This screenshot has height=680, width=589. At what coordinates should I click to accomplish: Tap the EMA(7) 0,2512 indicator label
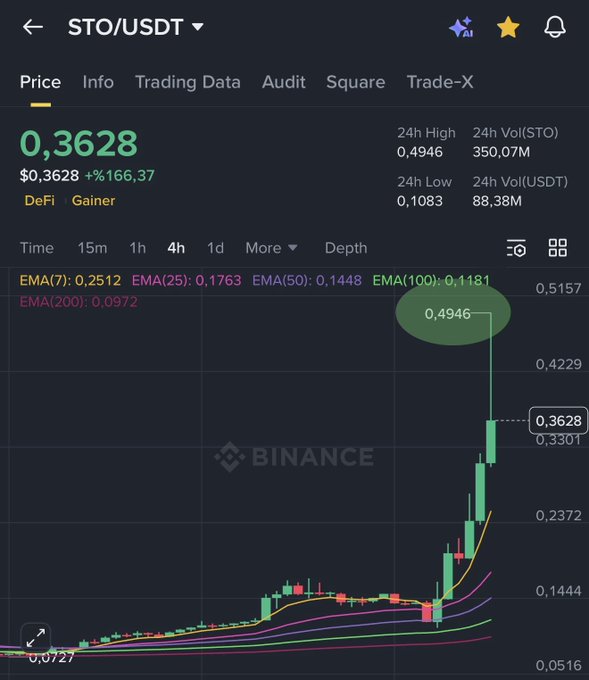[70, 281]
